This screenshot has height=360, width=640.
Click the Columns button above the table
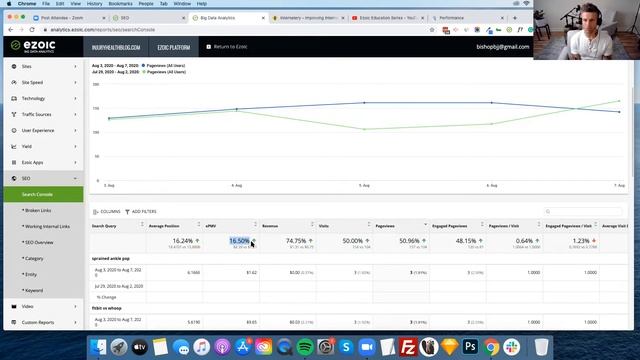[x=107, y=212]
